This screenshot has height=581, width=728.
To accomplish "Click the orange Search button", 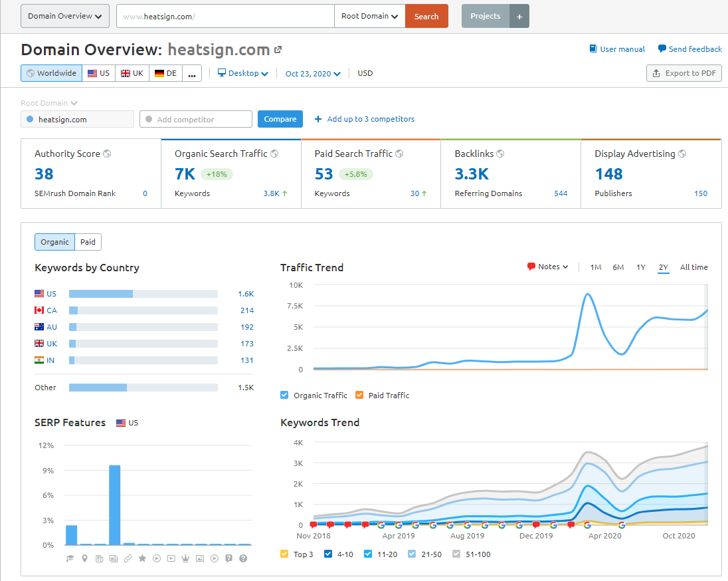I will (426, 16).
